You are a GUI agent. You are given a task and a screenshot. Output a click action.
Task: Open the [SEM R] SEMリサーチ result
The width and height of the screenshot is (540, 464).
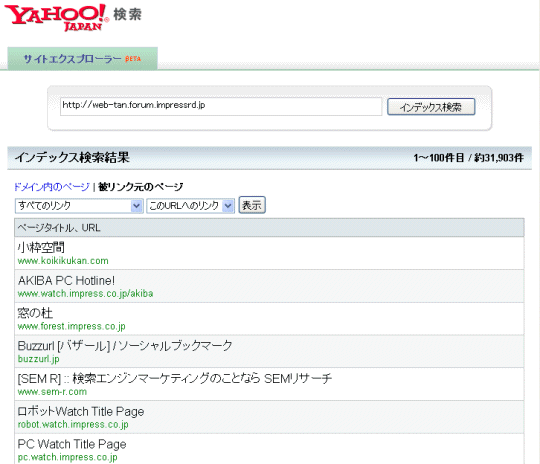pos(175,378)
